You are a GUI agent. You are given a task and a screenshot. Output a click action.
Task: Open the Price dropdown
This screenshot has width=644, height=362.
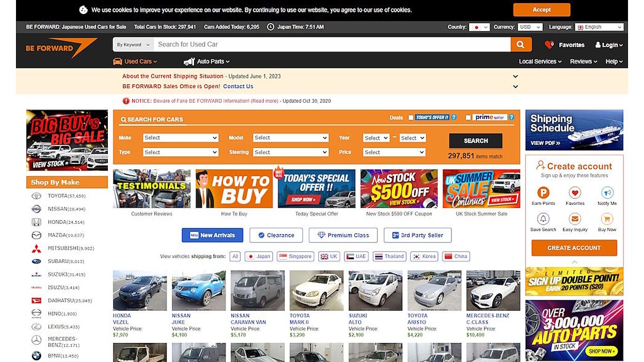[394, 152]
